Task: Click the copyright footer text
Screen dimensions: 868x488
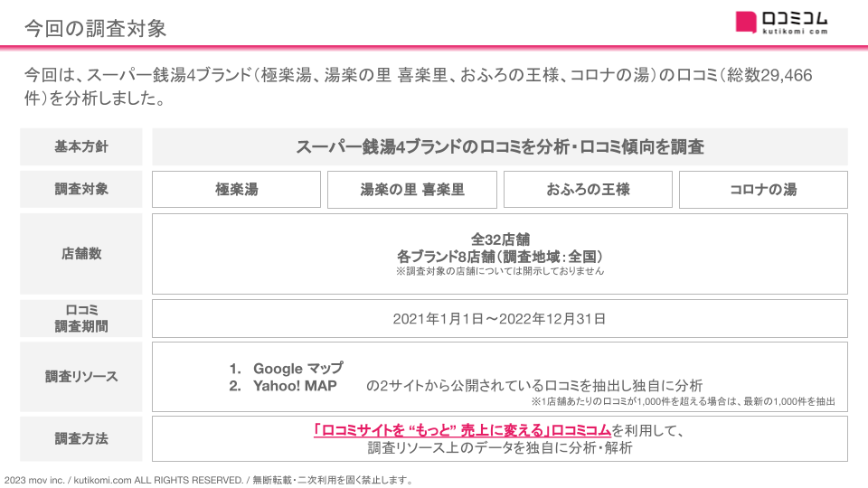Action: 210,480
